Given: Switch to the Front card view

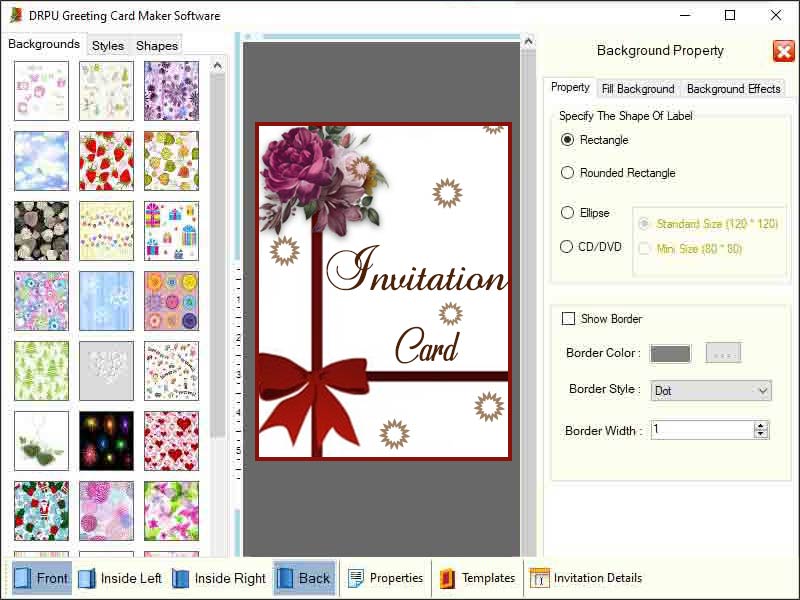Looking at the screenshot, I should click(41, 578).
